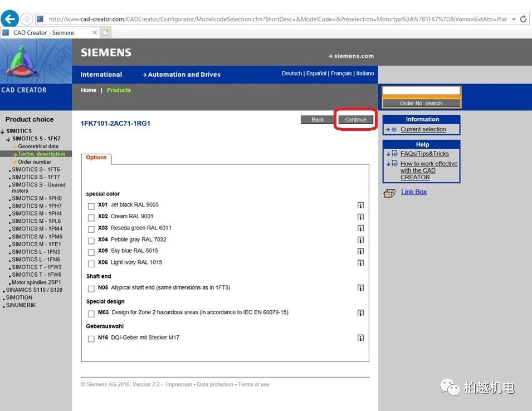
Task: Expand SIMOTICS S - 1FT7 in product tree
Action: [x=36, y=177]
